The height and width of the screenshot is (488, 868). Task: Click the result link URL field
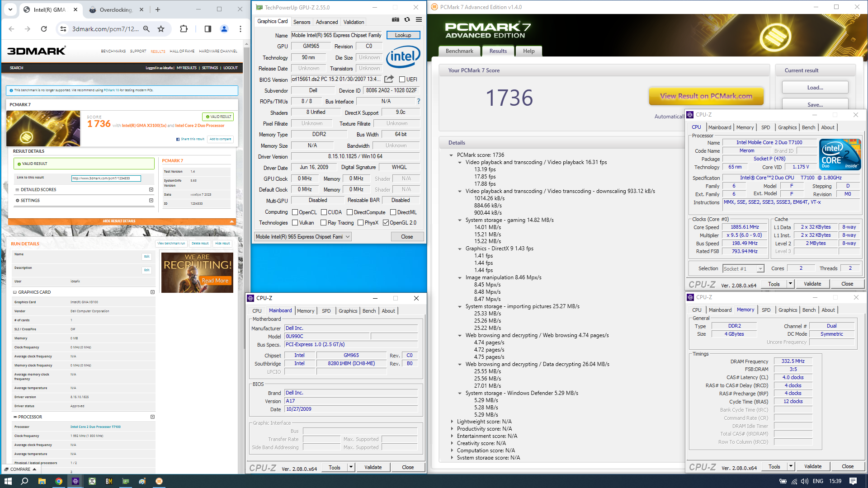106,178
